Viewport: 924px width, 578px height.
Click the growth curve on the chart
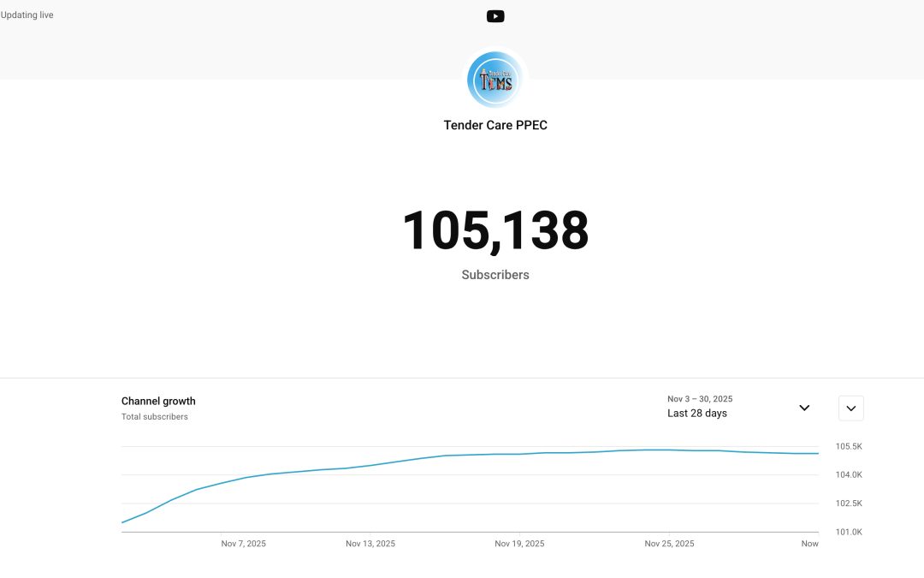(471, 454)
